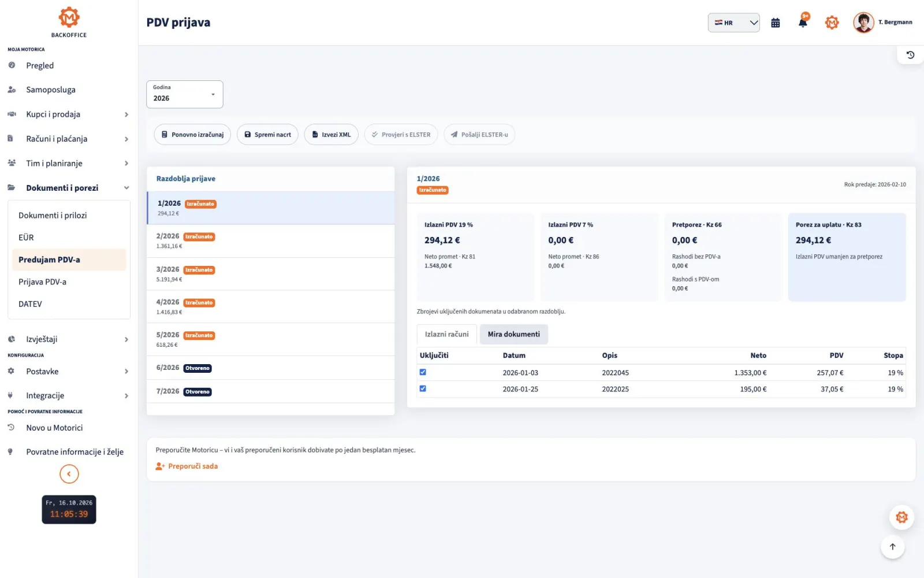Open the calendar icon in the header
The height and width of the screenshot is (578, 924).
(x=776, y=23)
